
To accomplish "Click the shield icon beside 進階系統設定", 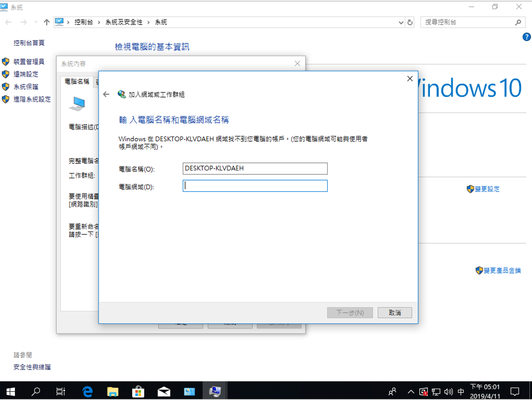I will pos(6,100).
